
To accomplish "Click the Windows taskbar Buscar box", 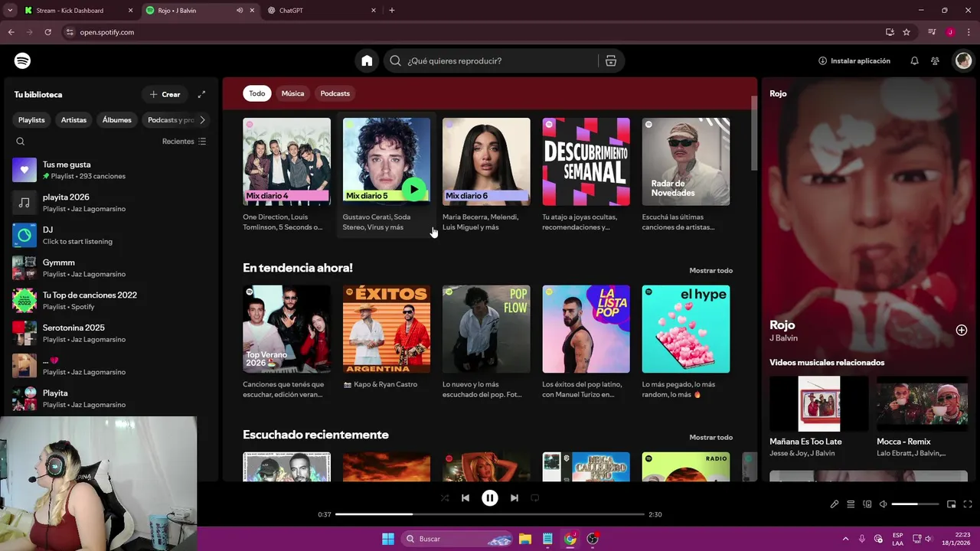I will point(458,539).
